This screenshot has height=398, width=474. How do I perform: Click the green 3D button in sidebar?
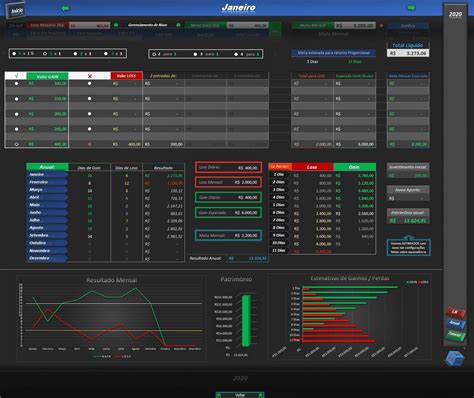455,335
